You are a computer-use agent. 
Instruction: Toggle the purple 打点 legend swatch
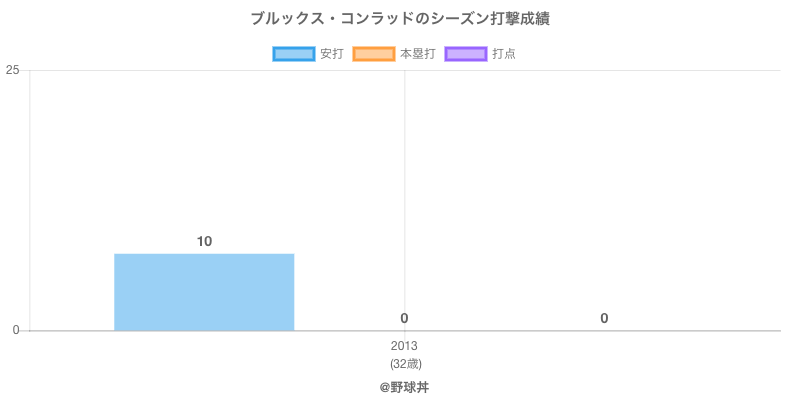tap(466, 54)
